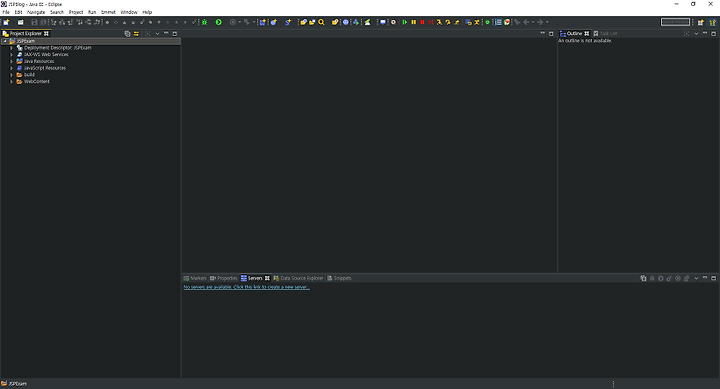Viewport: 720px width, 389px height.
Task: Click the Step Return debug icon
Action: [456, 22]
